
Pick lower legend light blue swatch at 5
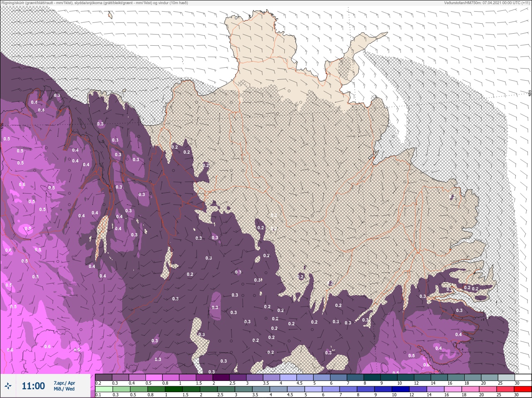[x=313, y=389]
